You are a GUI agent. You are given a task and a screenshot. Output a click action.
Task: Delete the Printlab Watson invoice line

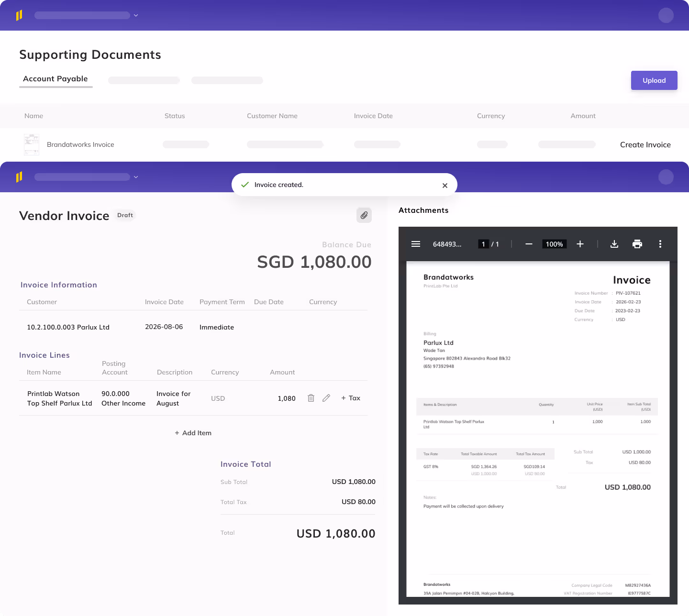pyautogui.click(x=311, y=397)
